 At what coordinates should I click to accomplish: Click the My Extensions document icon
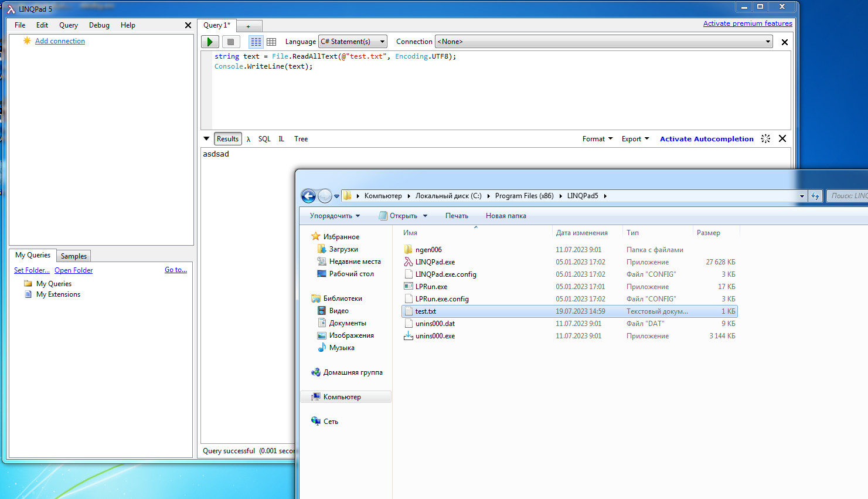tap(28, 294)
